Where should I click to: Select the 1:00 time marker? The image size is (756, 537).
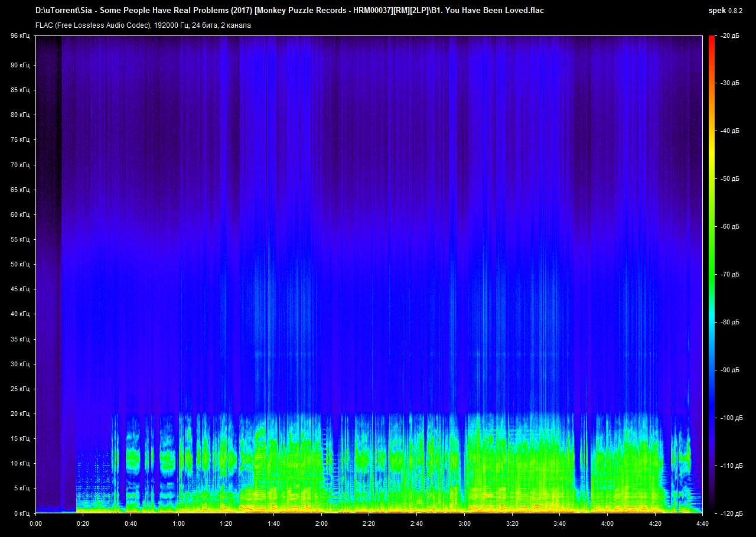178,523
